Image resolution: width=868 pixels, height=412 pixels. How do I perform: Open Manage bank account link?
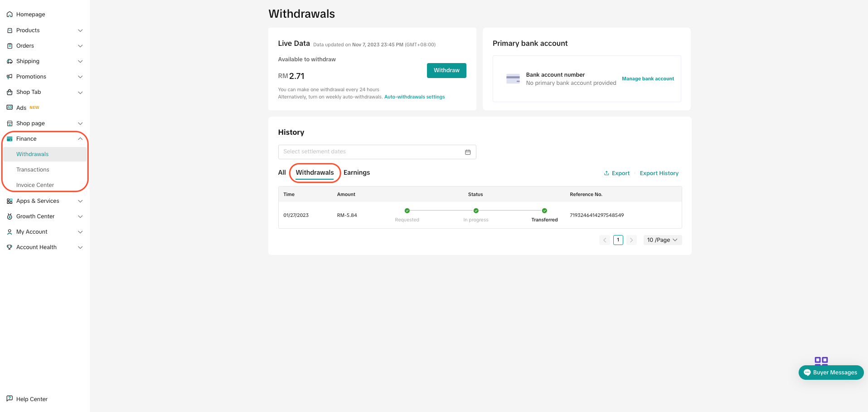647,78
